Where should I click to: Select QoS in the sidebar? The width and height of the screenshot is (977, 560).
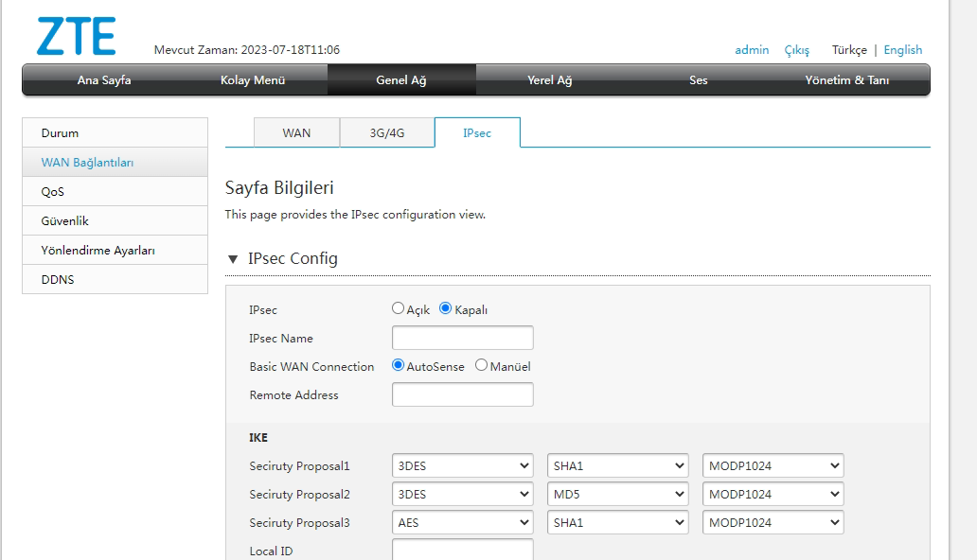coord(52,191)
